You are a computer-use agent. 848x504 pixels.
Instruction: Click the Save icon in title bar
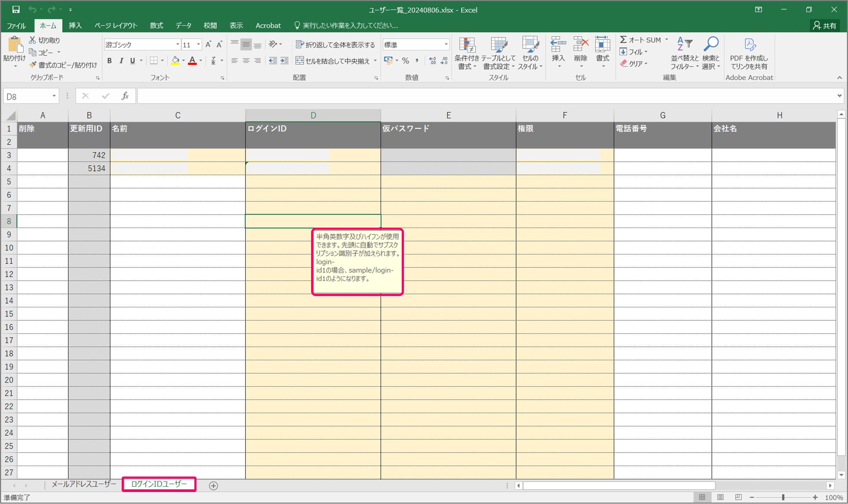16,10
